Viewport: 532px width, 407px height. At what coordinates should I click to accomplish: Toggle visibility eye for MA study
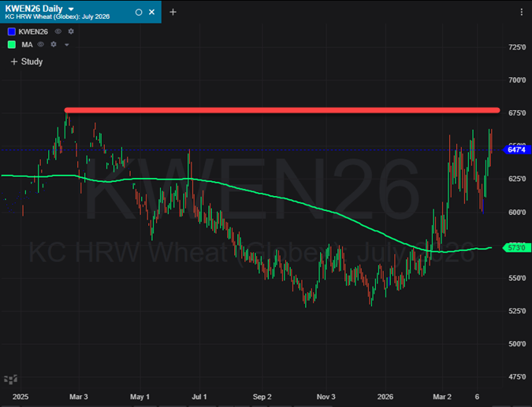(41, 44)
